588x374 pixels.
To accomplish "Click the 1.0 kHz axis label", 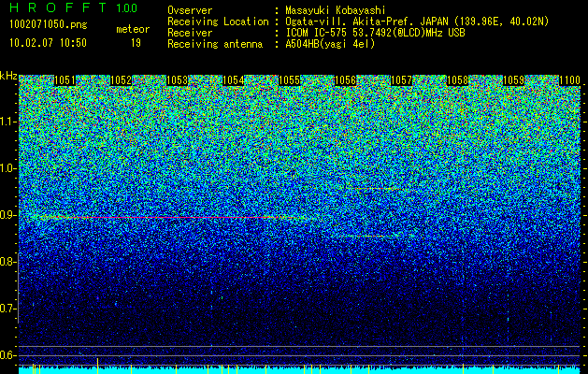I will pyautogui.click(x=8, y=169).
